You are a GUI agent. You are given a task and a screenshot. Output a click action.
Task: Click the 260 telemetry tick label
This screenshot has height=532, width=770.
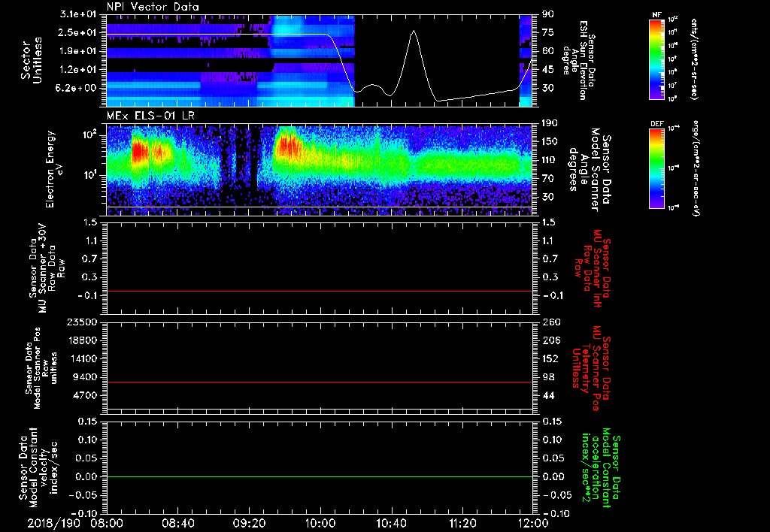pos(550,322)
